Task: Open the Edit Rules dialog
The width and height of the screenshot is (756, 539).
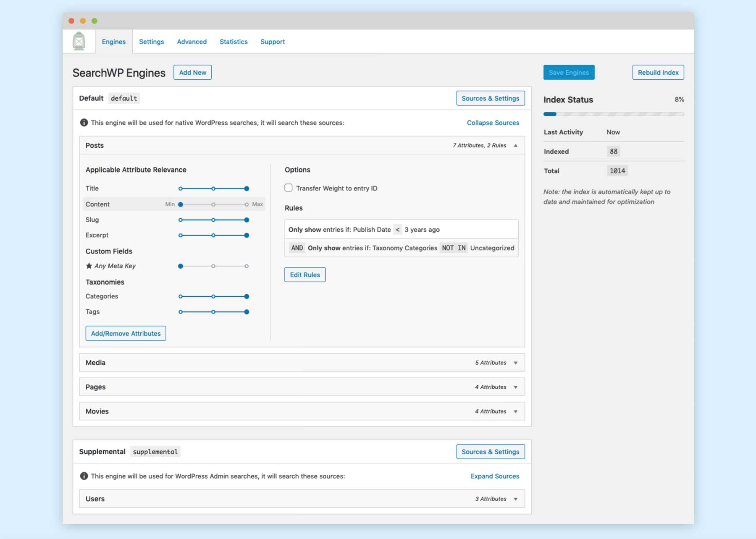Action: 305,275
